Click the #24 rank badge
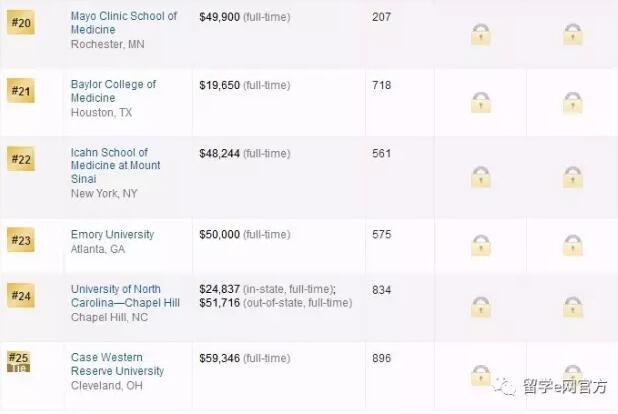Viewport: 618px width, 414px height. 21,296
